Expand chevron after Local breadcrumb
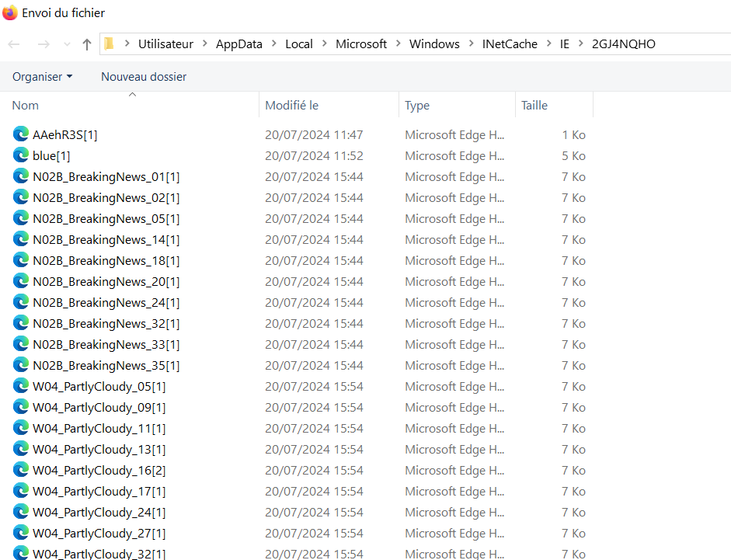The width and height of the screenshot is (731, 560). pyautogui.click(x=325, y=43)
